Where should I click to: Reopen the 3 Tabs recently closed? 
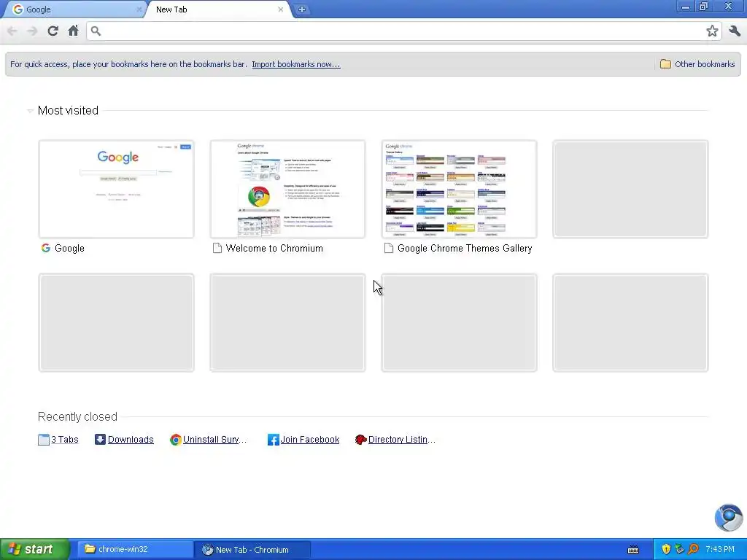(58, 440)
